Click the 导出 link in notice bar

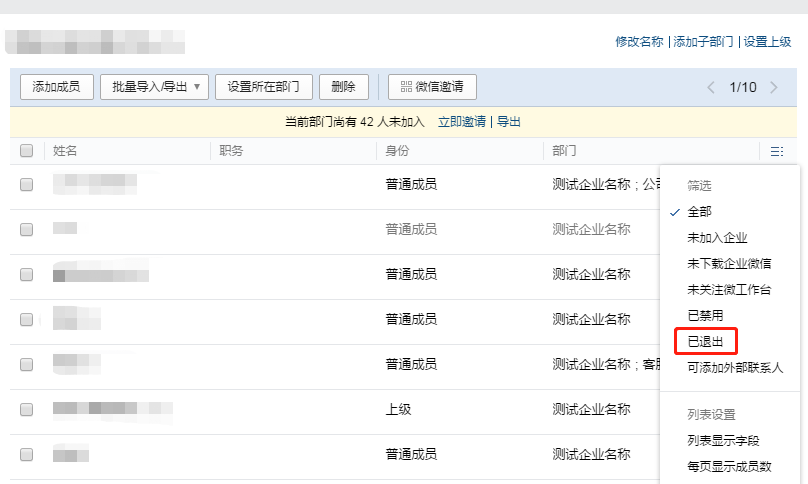point(509,122)
